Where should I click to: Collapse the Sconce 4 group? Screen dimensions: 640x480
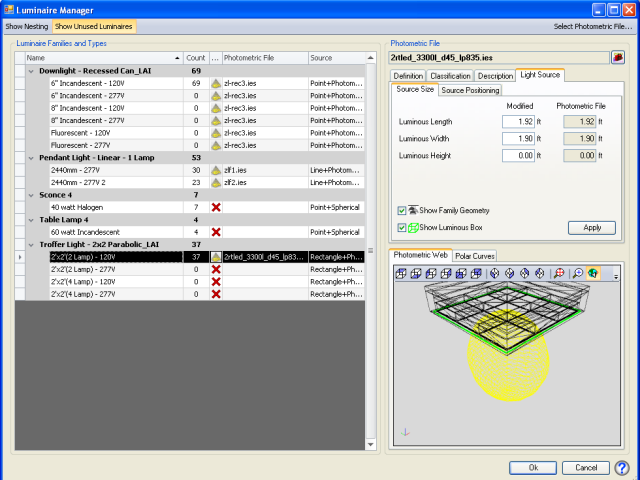click(x=31, y=195)
